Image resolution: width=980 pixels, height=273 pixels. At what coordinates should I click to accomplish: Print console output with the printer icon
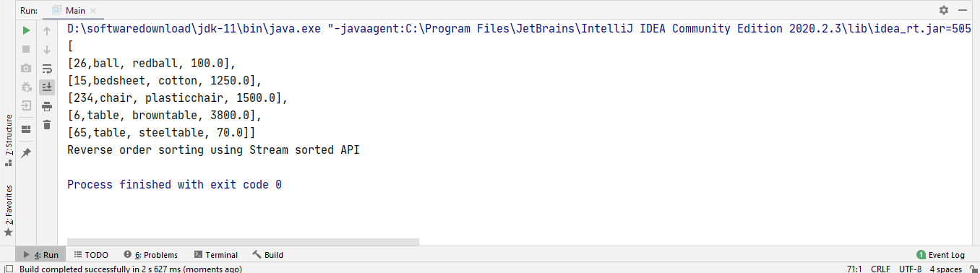(x=47, y=106)
